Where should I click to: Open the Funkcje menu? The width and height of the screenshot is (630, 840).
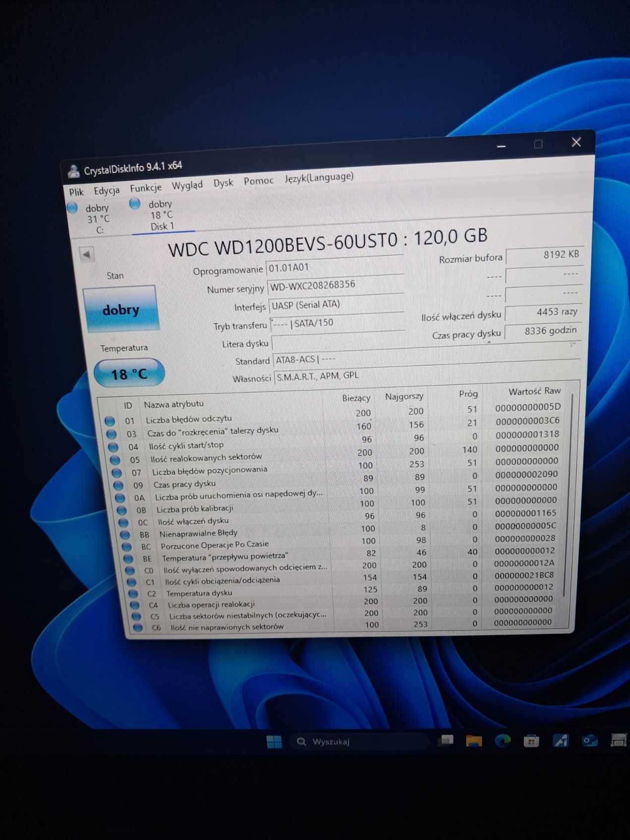pyautogui.click(x=146, y=188)
